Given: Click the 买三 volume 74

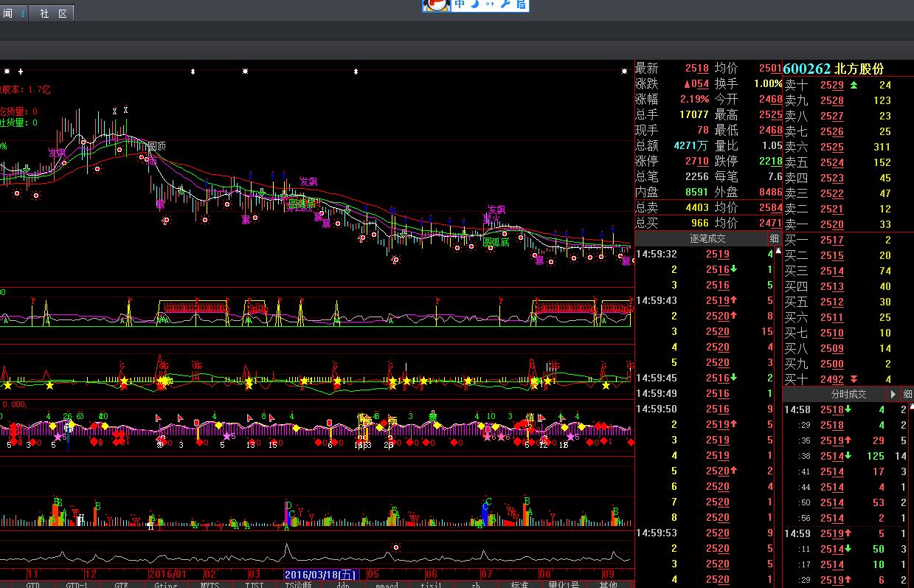Looking at the screenshot, I should (x=884, y=271).
